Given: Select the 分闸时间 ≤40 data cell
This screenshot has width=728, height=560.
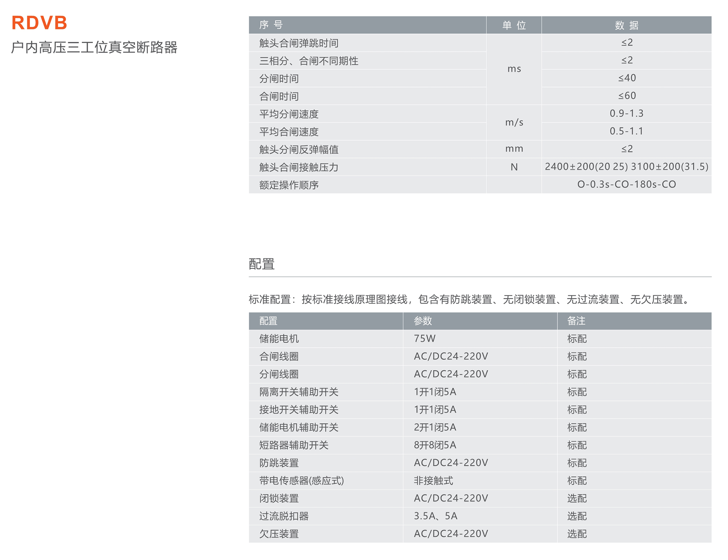Looking at the screenshot, I should pyautogui.click(x=626, y=78).
